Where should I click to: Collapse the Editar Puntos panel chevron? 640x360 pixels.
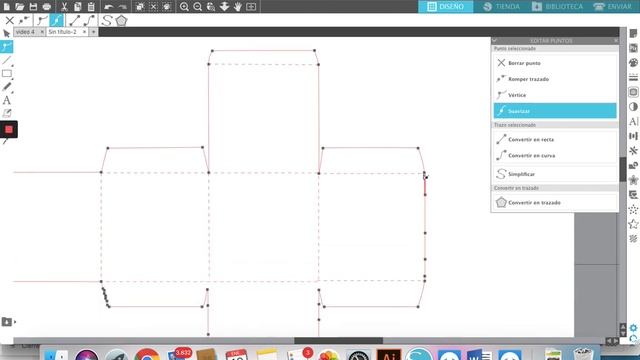pos(494,40)
